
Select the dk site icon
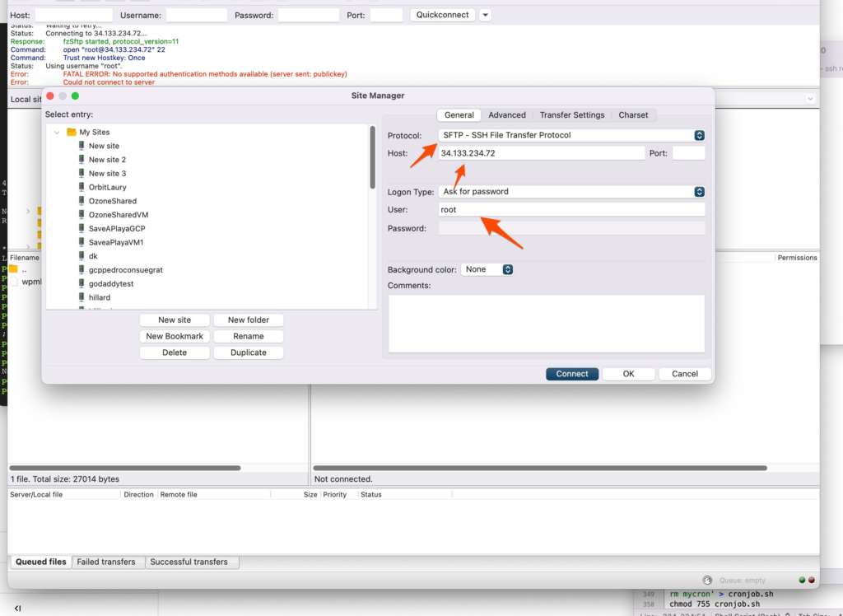(x=82, y=256)
